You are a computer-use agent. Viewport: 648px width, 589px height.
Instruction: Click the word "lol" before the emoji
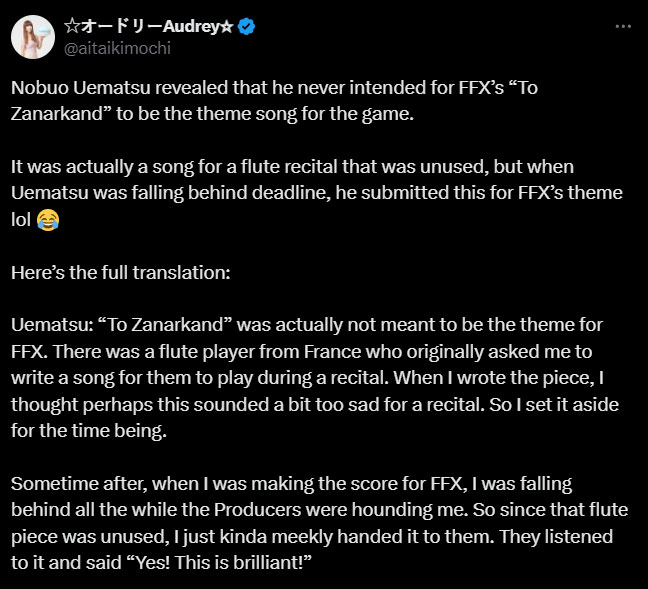pos(21,217)
